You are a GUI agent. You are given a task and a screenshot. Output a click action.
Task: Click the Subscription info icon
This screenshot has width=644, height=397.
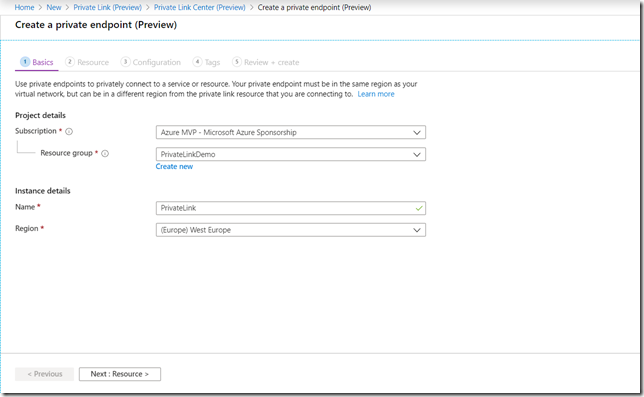point(69,131)
